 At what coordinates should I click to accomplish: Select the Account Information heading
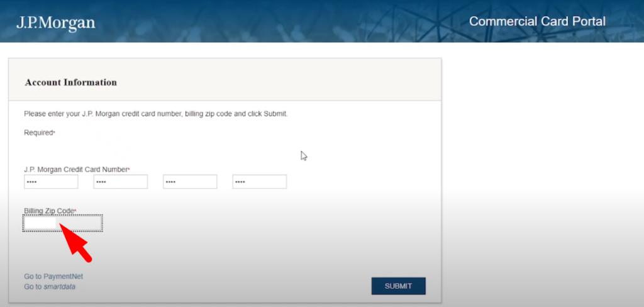(70, 82)
